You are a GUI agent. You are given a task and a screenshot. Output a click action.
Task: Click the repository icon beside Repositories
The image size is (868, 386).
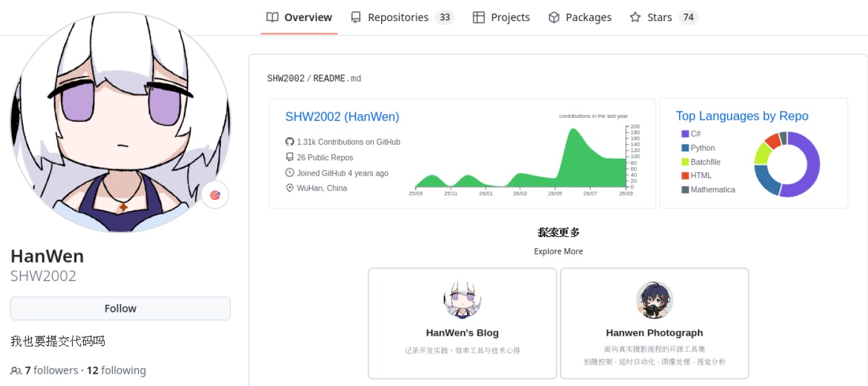[356, 17]
